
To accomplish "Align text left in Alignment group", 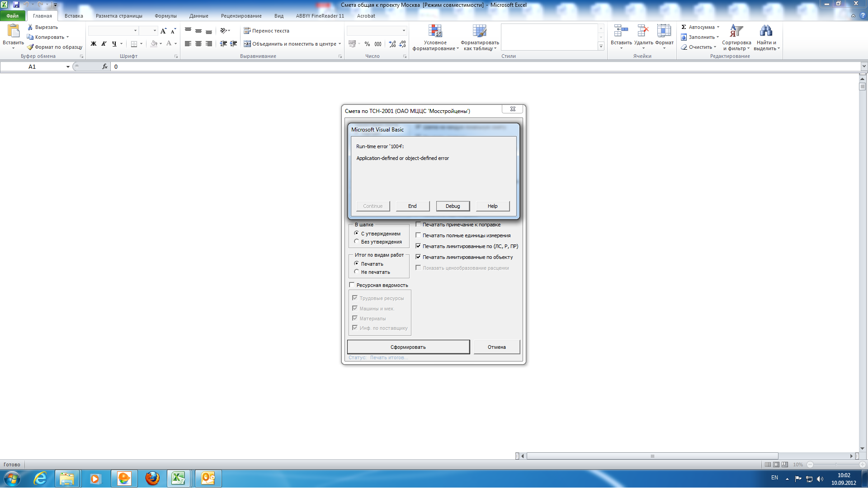I will [188, 44].
